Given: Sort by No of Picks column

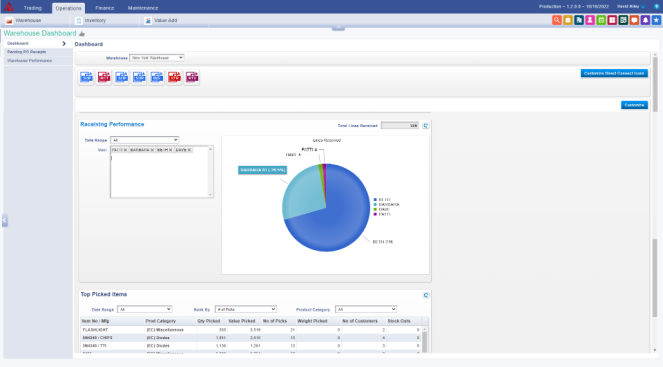Looking at the screenshot, I should [x=275, y=321].
